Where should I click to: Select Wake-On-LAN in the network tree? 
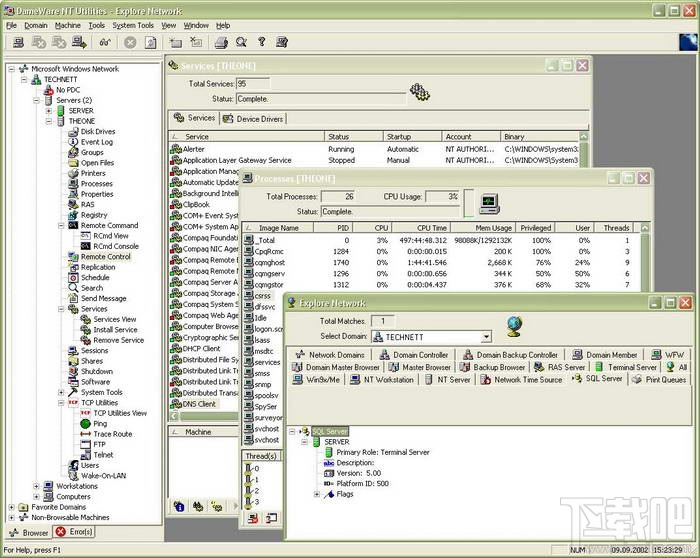point(104,476)
